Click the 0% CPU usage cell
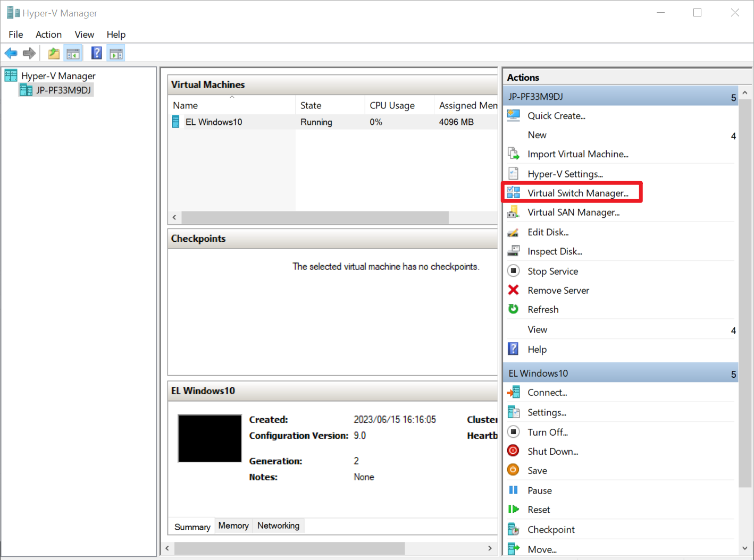754x560 pixels. click(x=376, y=122)
